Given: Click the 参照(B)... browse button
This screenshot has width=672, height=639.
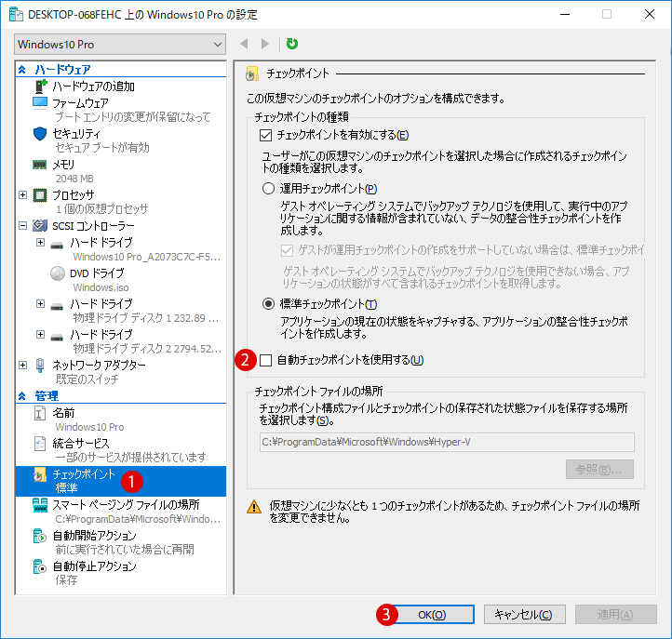Looking at the screenshot, I should (599, 470).
